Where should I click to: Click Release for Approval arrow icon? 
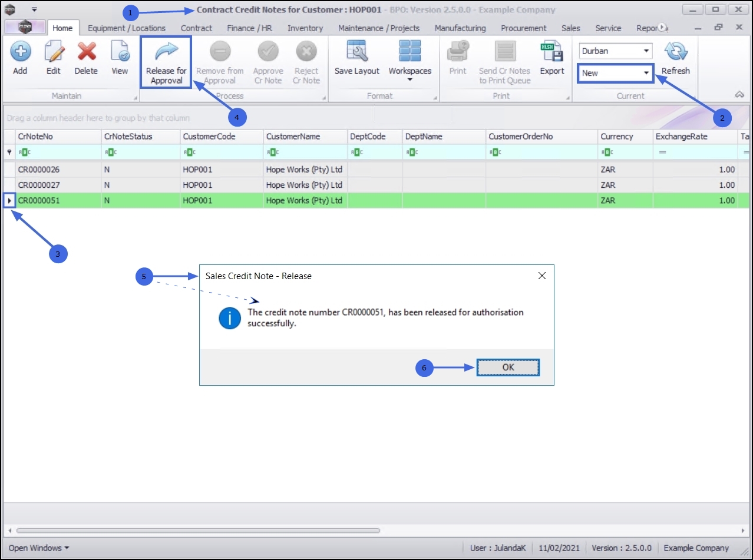[166, 51]
